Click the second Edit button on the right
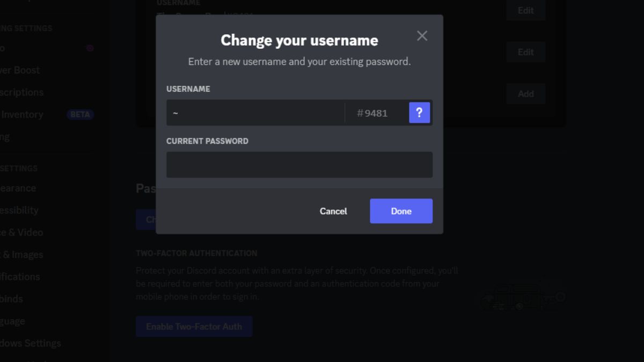The width and height of the screenshot is (644, 362). point(525,51)
